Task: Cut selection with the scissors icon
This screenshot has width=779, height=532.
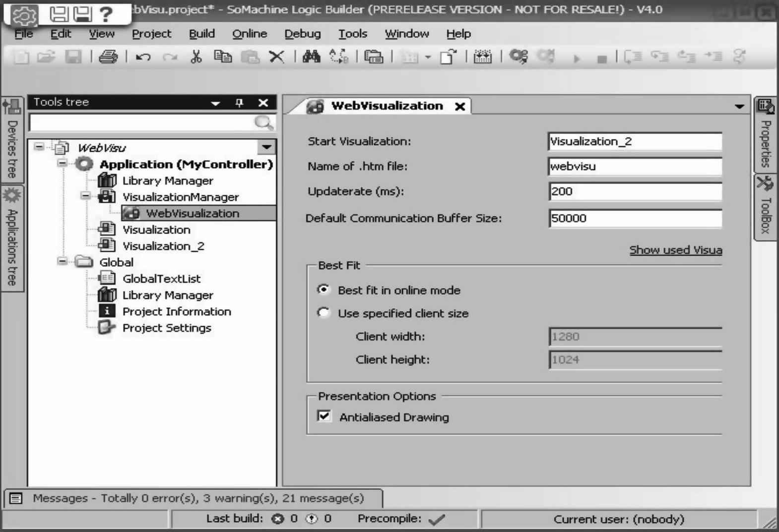Action: tap(196, 57)
